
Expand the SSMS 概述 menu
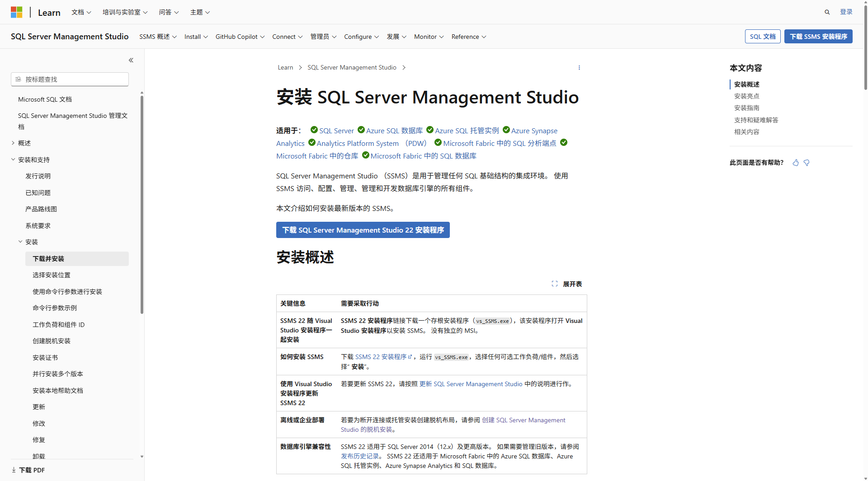(158, 37)
